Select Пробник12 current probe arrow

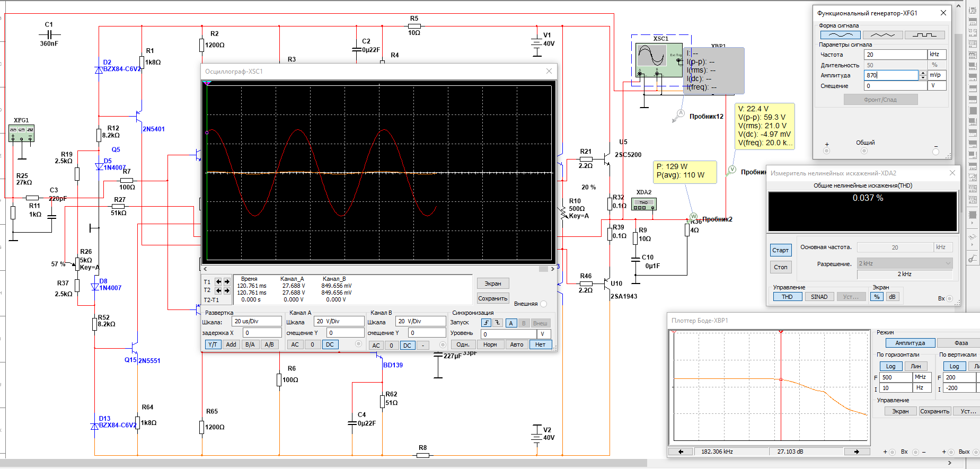click(x=678, y=116)
